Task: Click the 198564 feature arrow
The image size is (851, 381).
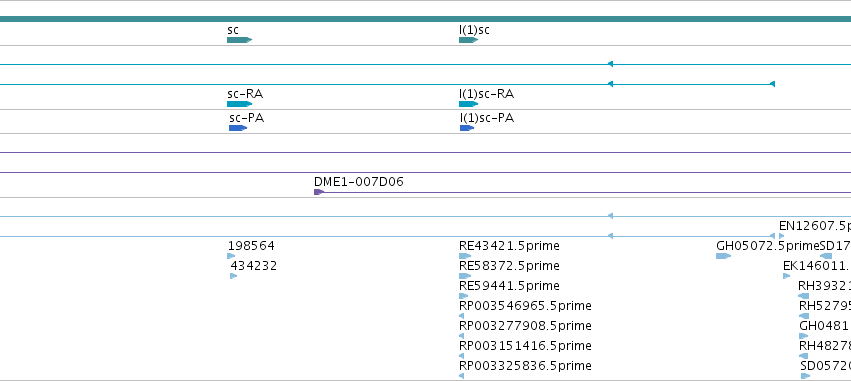Action: click(231, 256)
